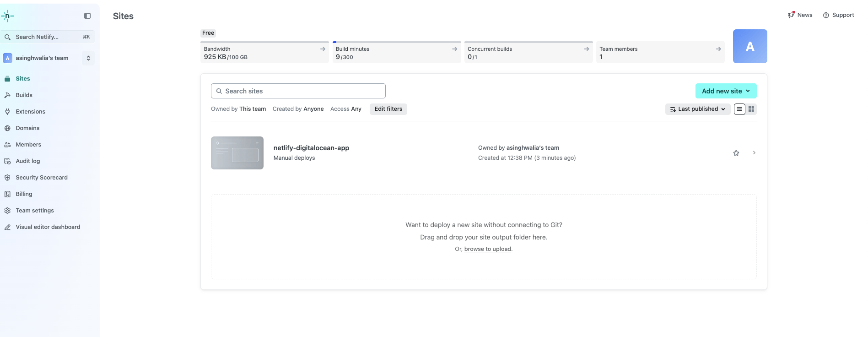Click the Domains globe icon

[x=7, y=128]
